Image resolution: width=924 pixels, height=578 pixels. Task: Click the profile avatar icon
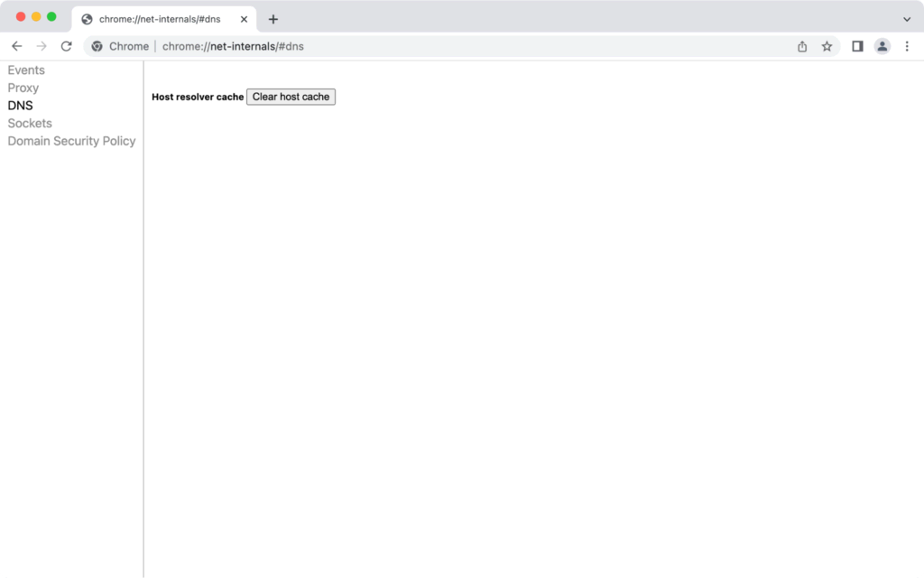click(882, 45)
